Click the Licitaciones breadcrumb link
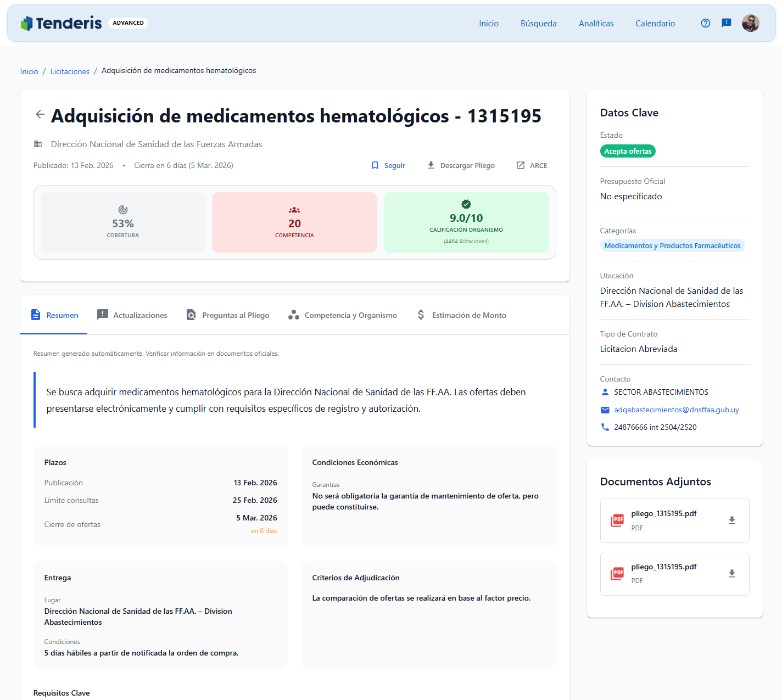Screen dimensions: 782x700 point(70,71)
